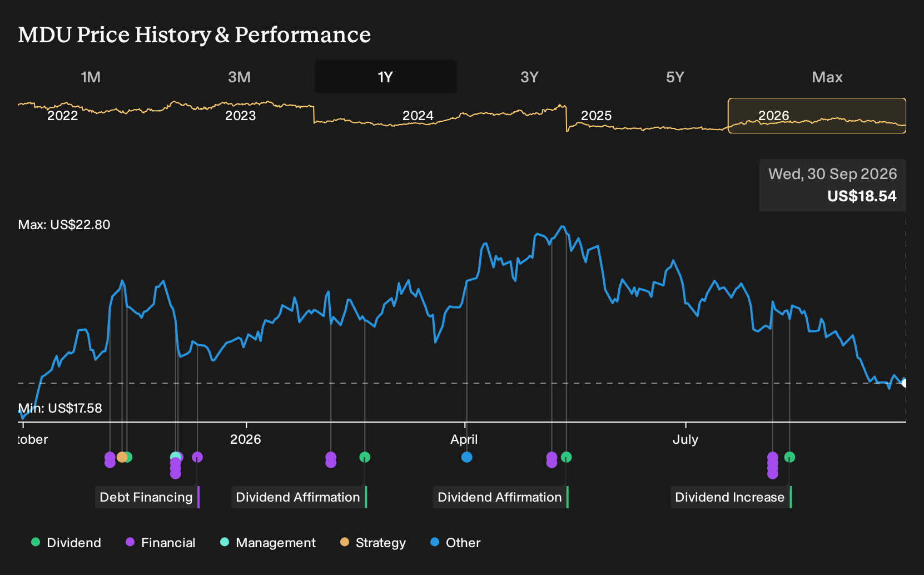The image size is (924, 575).
Task: Show the Max price history range
Action: [x=827, y=77]
